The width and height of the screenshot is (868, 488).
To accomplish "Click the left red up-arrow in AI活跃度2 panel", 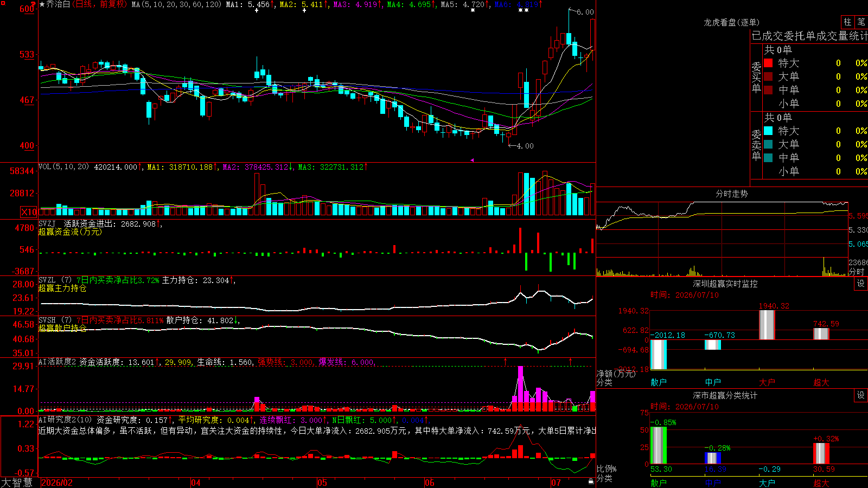I will click(506, 361).
